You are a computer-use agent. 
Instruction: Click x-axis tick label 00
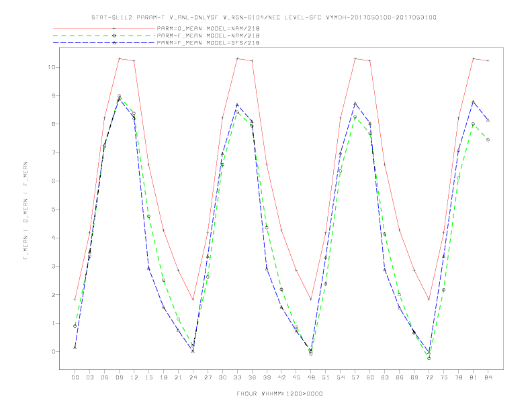click(75, 377)
